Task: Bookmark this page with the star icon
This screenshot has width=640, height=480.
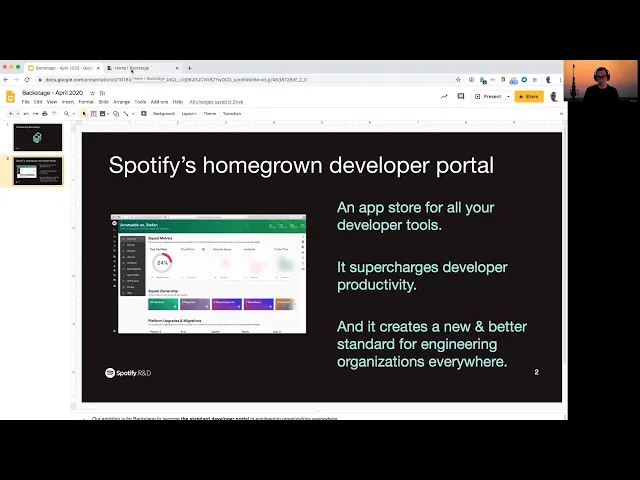Action: click(458, 80)
